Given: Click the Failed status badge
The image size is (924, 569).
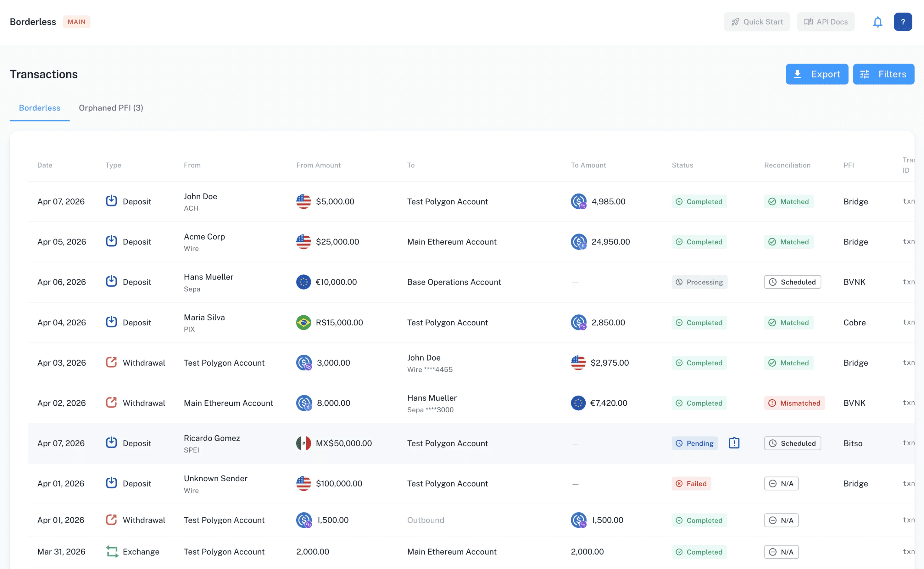Looking at the screenshot, I should 691,483.
